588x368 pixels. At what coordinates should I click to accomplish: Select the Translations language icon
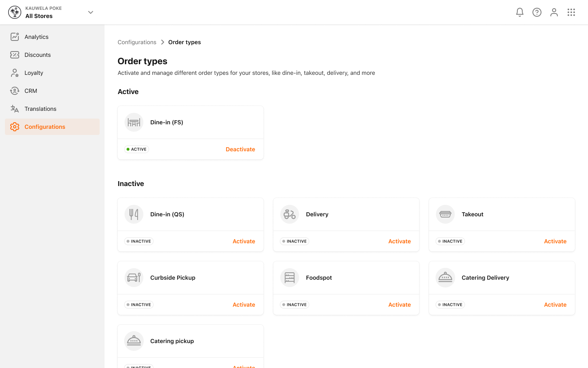point(15,109)
